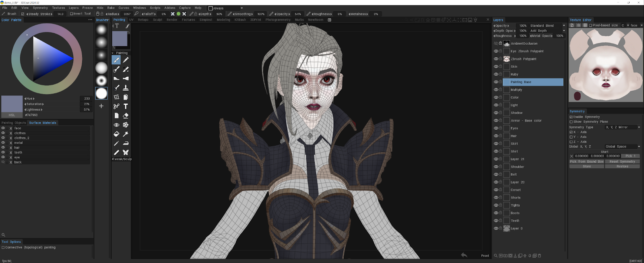The width and height of the screenshot is (644, 263).
Task: Click the Stamp tool icon
Action: [x=126, y=88]
